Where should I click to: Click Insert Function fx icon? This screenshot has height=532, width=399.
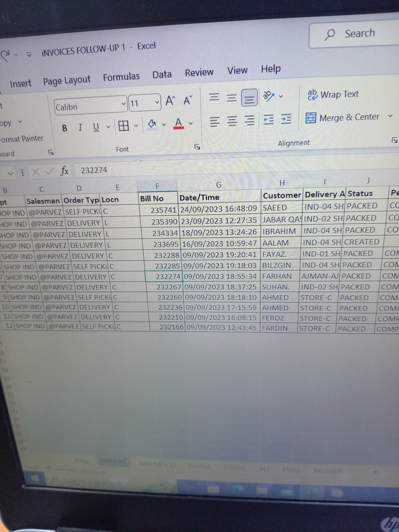tap(64, 171)
